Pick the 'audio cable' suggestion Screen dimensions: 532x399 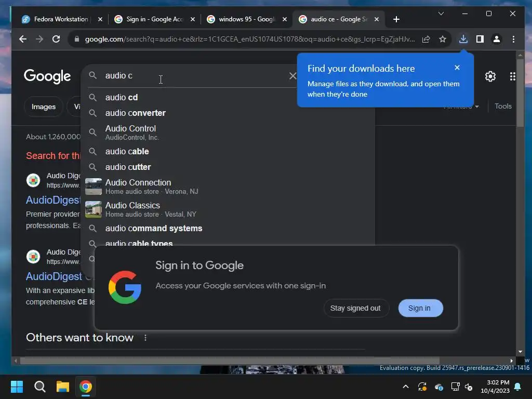pyautogui.click(x=228, y=151)
